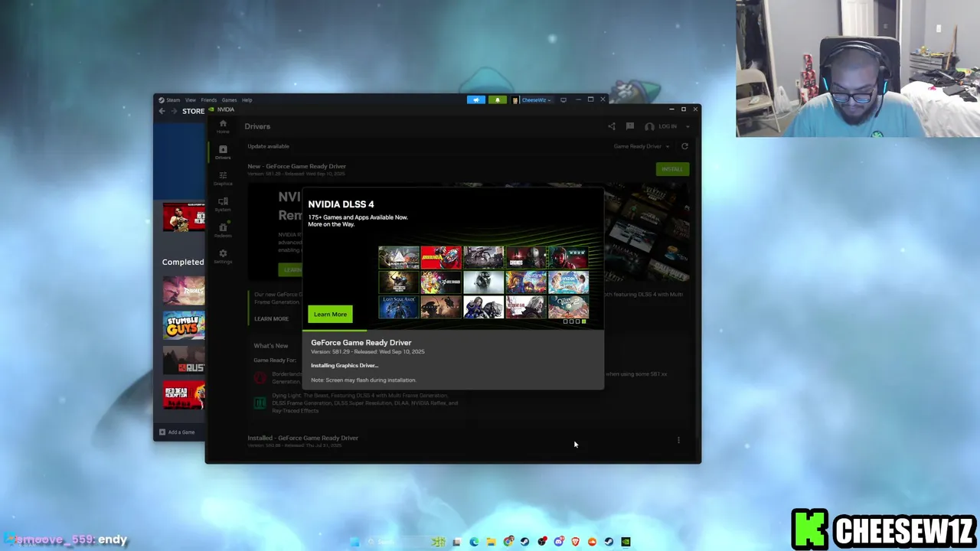Click the Steam announcements megaphone button
Screen dimensions: 980x551
pos(475,99)
